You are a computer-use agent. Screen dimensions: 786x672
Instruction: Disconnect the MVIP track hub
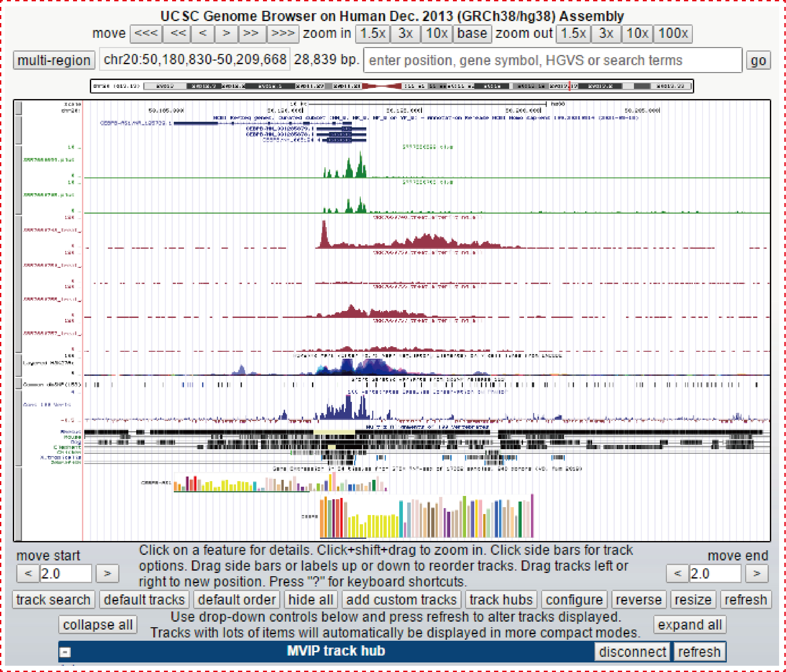[632, 652]
